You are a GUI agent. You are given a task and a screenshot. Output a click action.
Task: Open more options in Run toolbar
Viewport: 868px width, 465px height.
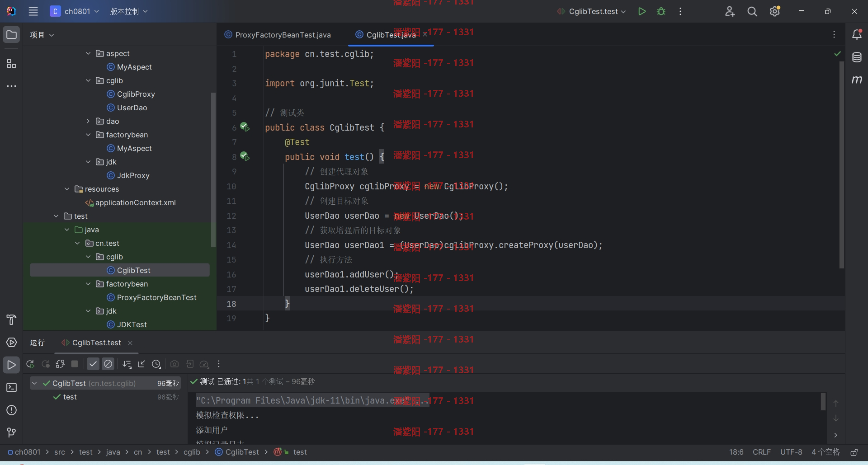click(x=219, y=364)
